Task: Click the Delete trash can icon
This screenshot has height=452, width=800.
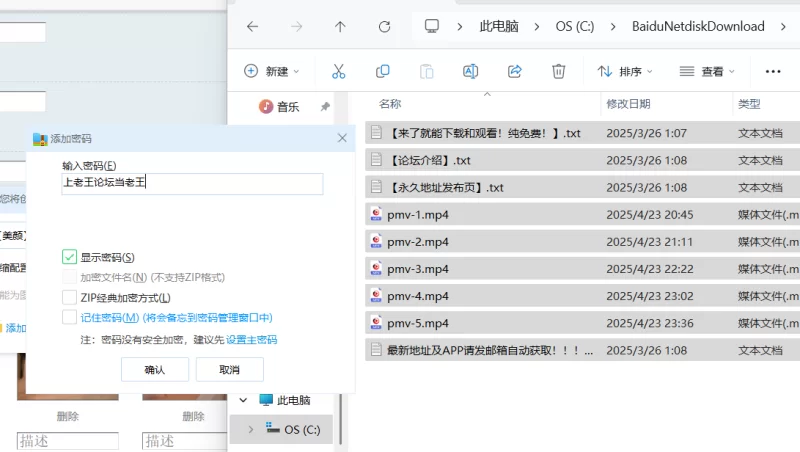Action: (559, 71)
